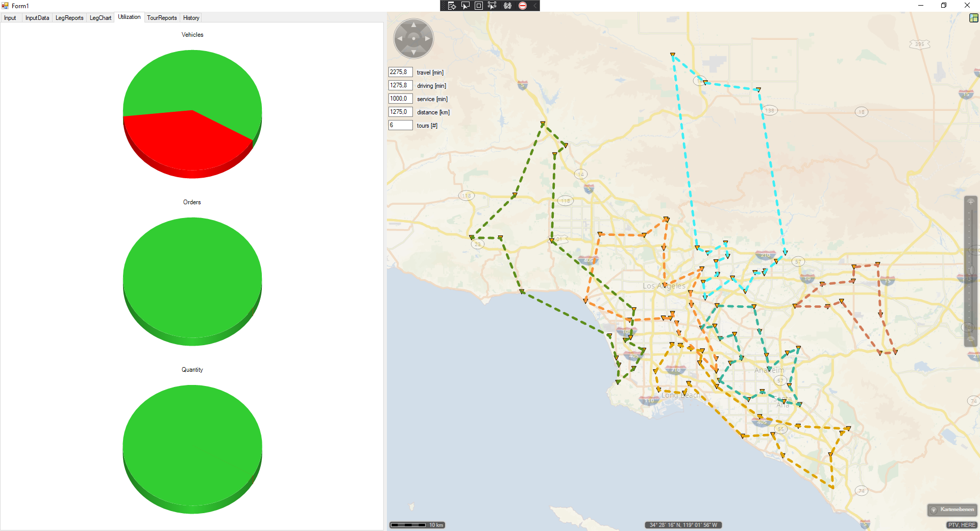The image size is (980, 531).
Task: Click the map zoom slider handle
Action: 971,270
